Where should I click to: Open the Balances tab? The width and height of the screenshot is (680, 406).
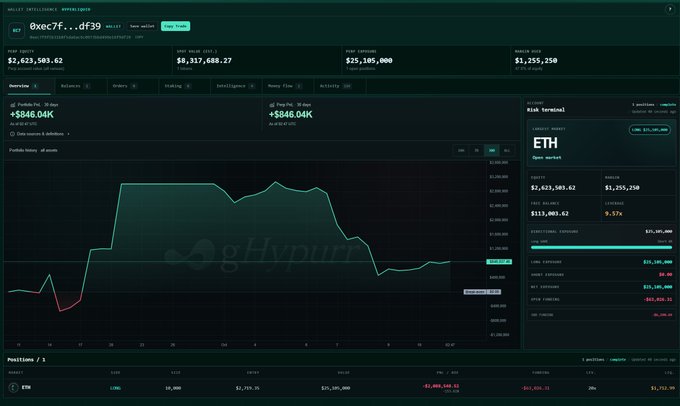(81, 86)
